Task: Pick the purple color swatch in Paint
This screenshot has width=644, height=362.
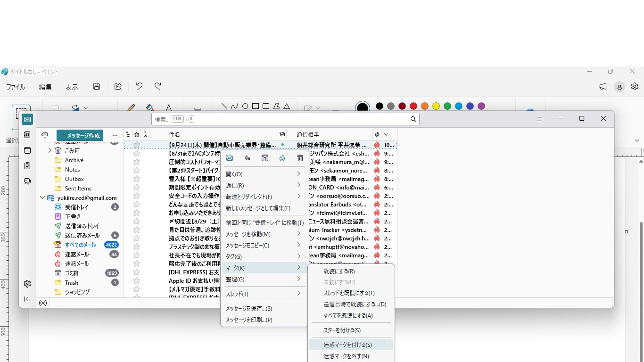Action: point(481,106)
